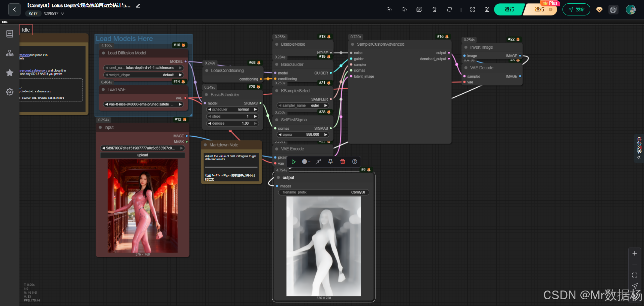Image resolution: width=644 pixels, height=306 pixels.
Task: Change weight_dtype default option
Action: (x=143, y=75)
